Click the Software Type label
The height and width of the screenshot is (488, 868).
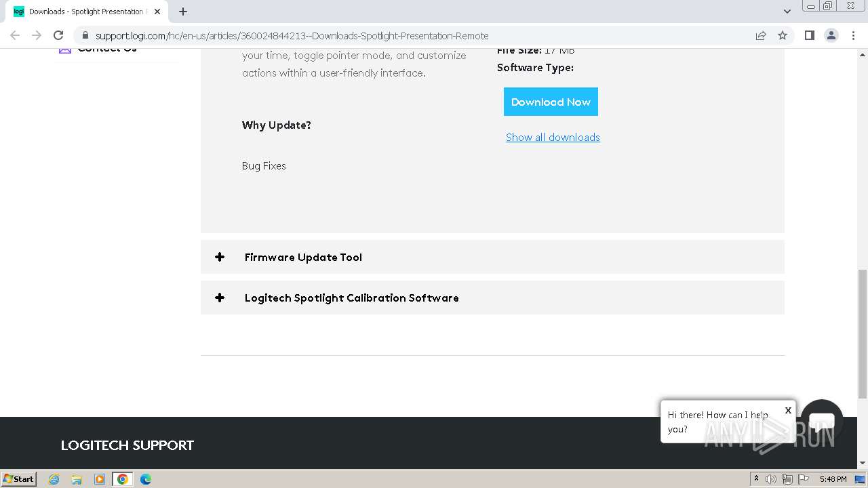pyautogui.click(x=535, y=67)
